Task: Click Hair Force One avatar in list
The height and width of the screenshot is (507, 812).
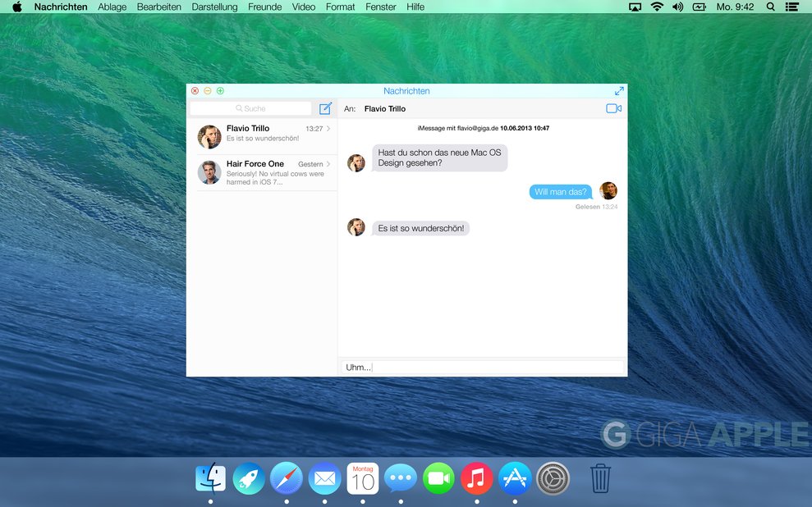Action: [209, 173]
